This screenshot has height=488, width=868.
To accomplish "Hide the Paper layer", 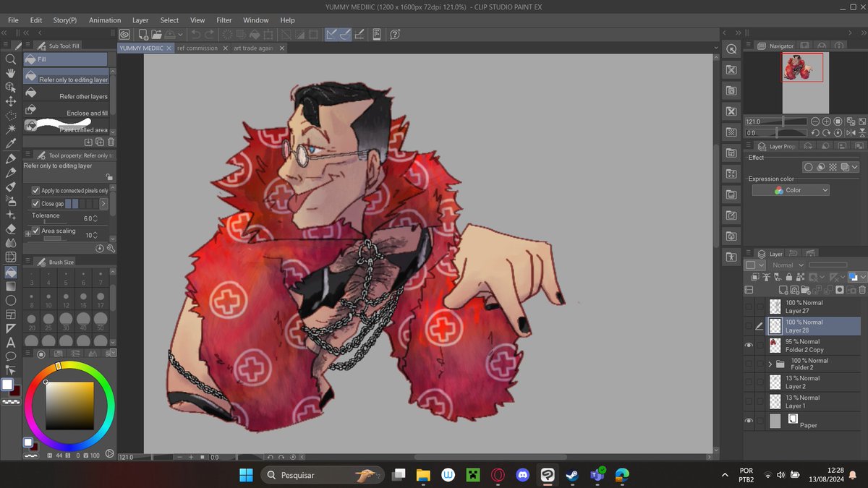I will tap(749, 421).
